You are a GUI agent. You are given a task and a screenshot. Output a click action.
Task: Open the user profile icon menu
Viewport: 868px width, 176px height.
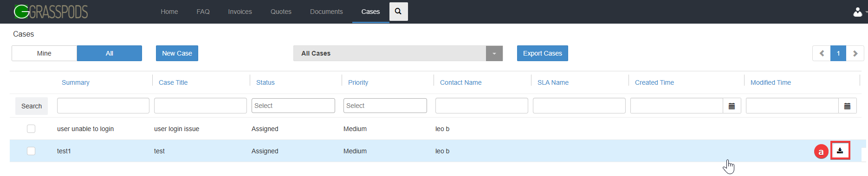[x=858, y=12]
